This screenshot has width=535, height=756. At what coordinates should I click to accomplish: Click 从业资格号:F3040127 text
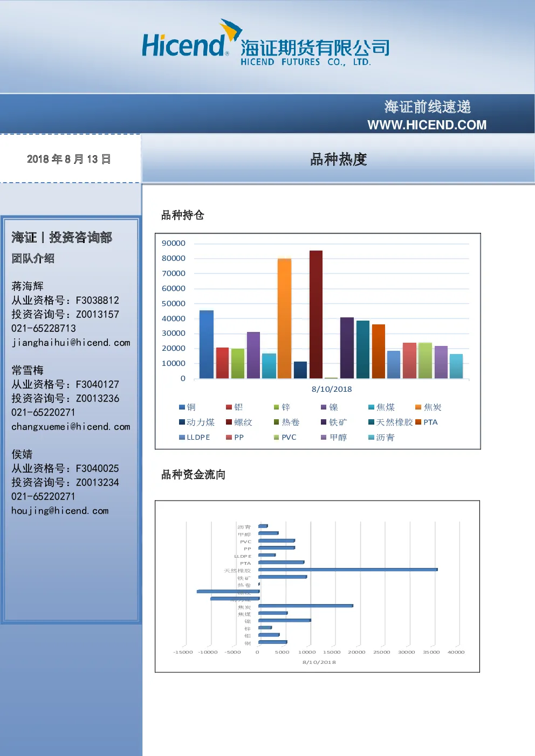coord(65,384)
